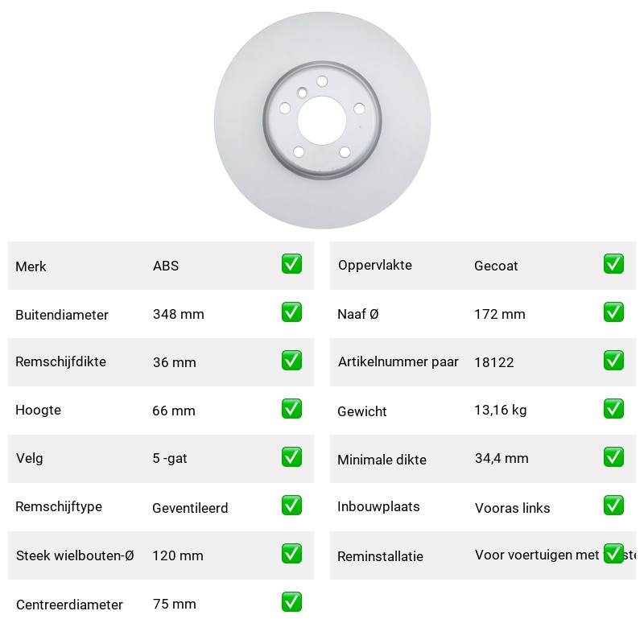Click the checkmark for Steek wielbouten 120 mm
The image size is (644, 644).
click(x=291, y=554)
